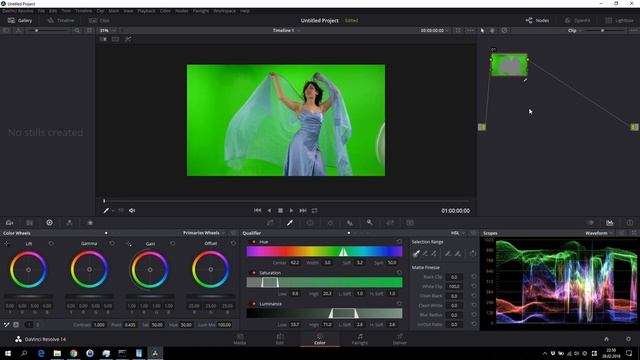The width and height of the screenshot is (640, 360).
Task: Switch to the Fairlight page
Action: (360, 339)
